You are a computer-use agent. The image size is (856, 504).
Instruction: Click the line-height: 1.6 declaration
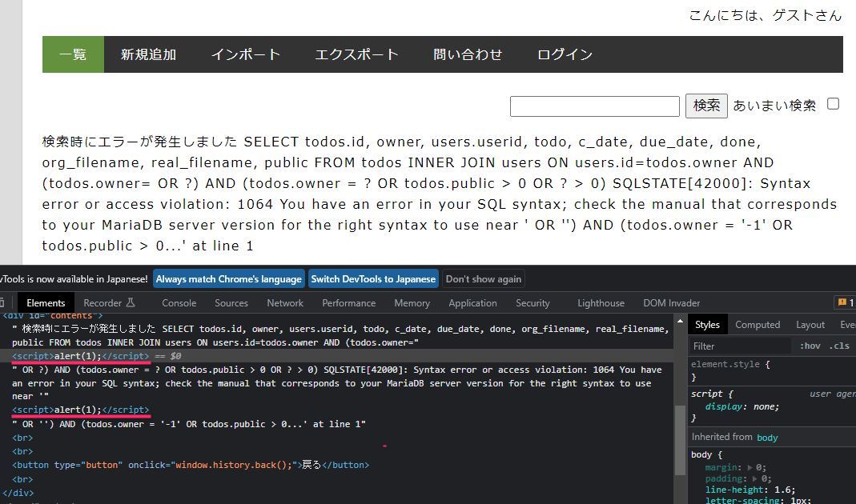(x=750, y=490)
